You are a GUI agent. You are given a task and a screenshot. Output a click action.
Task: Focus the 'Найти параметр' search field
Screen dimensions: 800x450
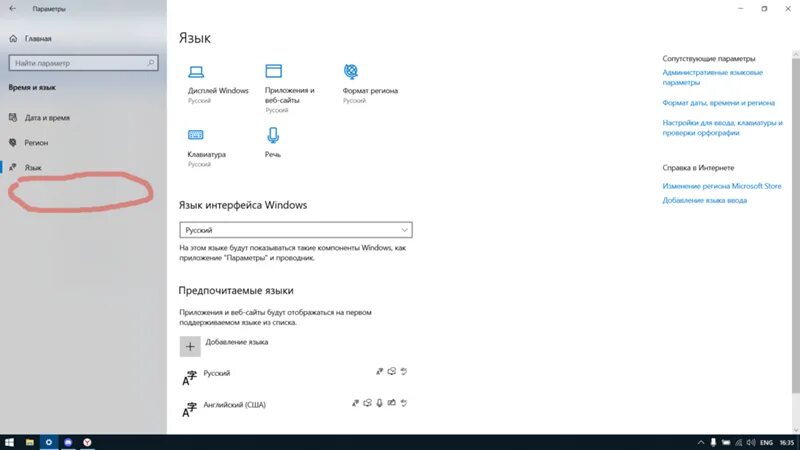[x=83, y=63]
